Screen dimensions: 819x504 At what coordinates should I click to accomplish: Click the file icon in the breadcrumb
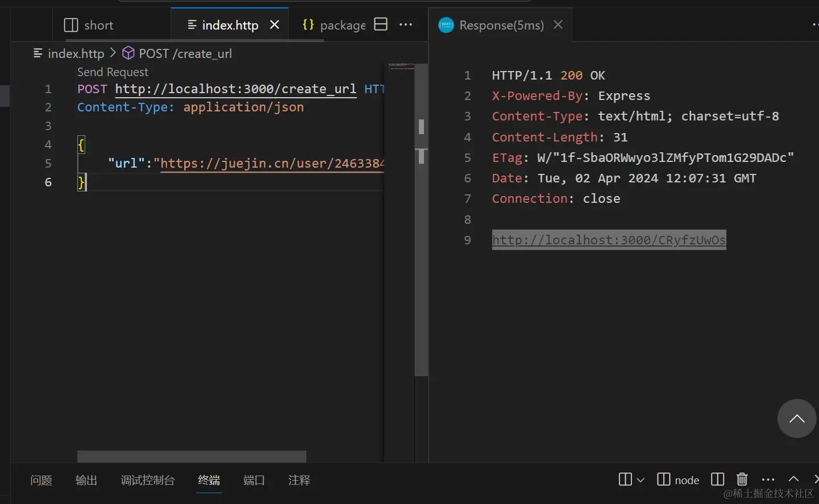pos(38,53)
